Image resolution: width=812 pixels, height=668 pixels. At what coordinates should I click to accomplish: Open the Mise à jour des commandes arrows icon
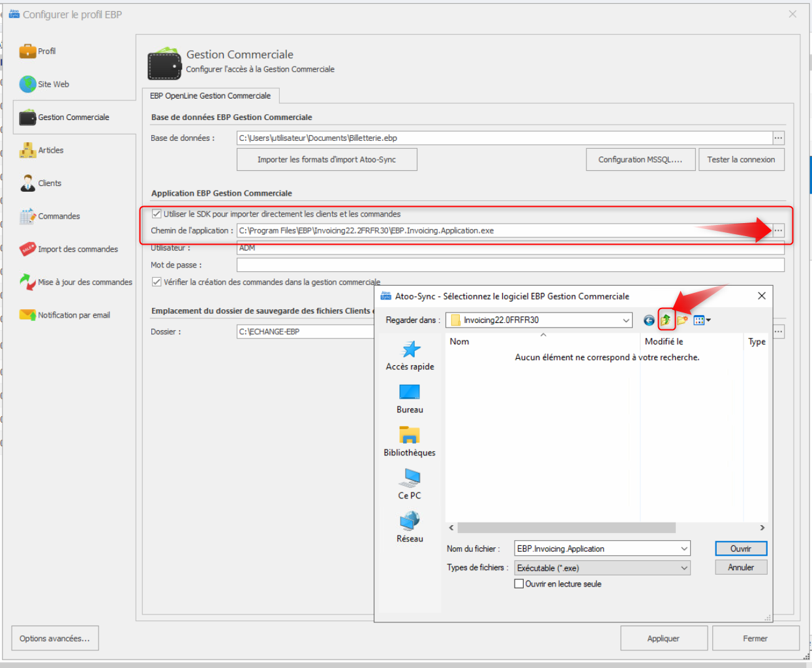tap(27, 282)
